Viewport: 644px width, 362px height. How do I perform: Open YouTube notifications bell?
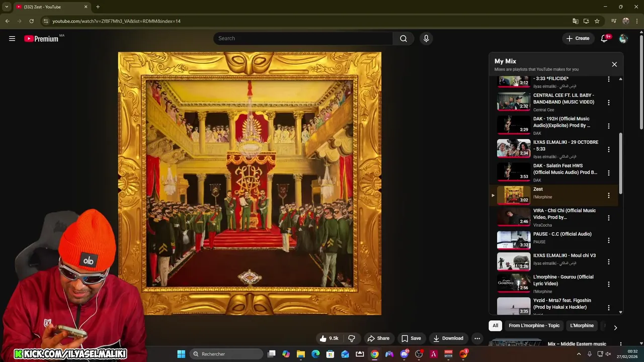point(604,38)
